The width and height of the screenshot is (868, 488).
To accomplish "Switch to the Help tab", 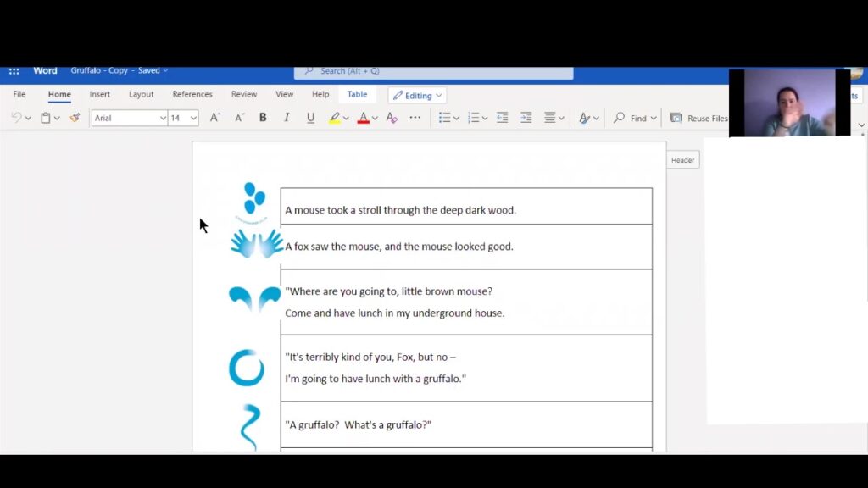I will click(320, 94).
